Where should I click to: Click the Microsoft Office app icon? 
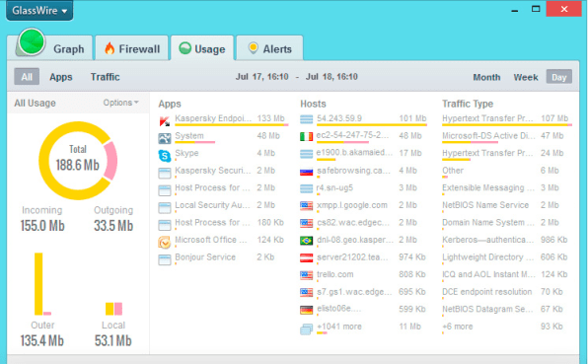click(164, 243)
